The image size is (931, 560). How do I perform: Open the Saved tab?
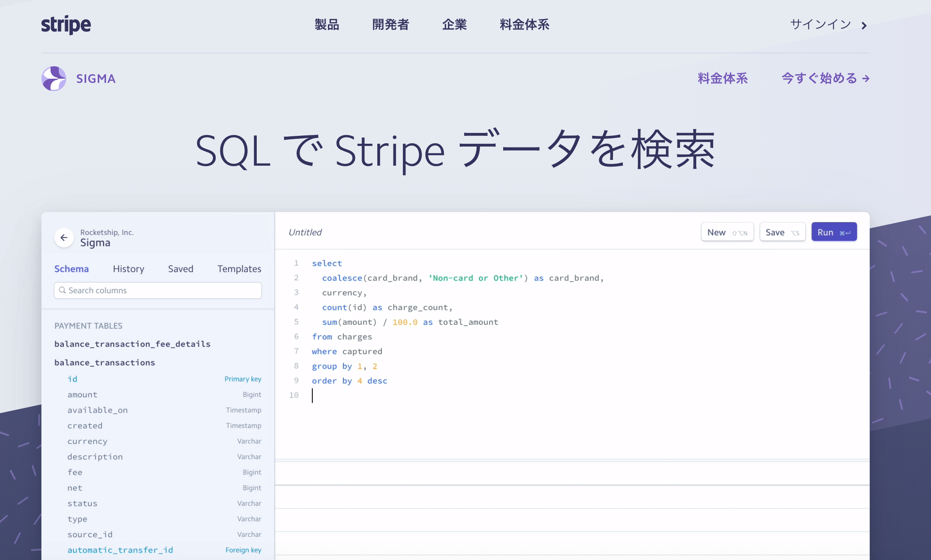(181, 269)
